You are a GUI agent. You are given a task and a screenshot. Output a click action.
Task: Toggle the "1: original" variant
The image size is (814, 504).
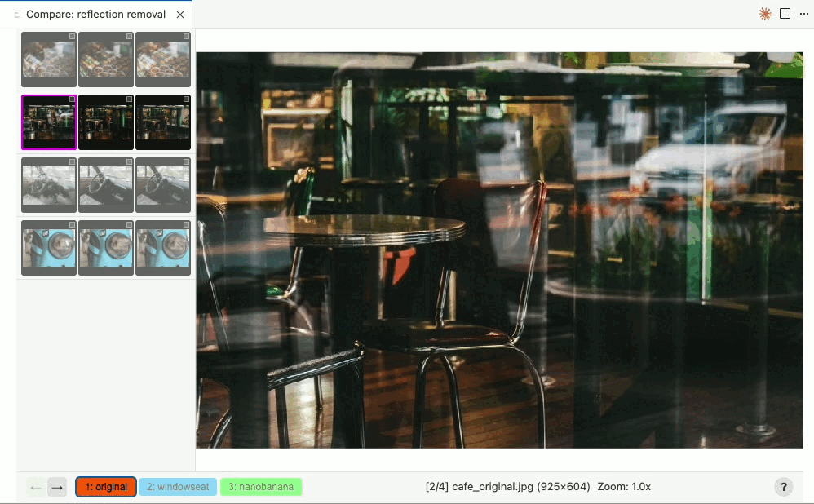click(105, 486)
